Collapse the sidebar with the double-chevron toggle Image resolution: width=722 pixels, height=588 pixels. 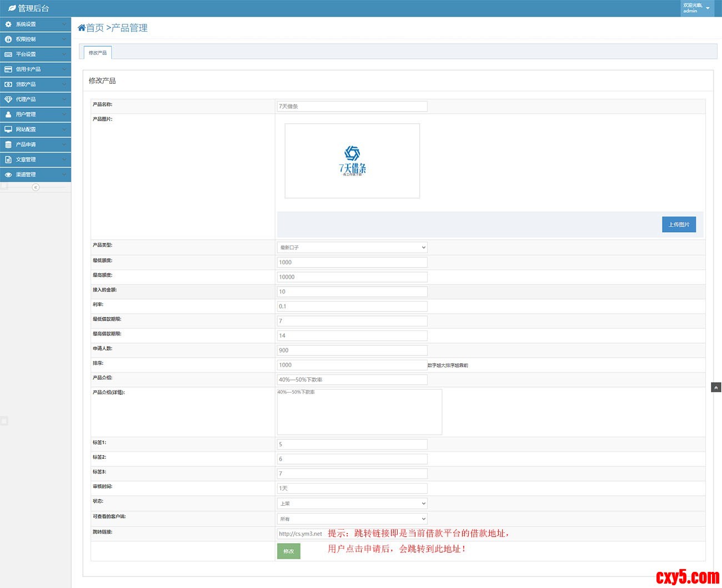pos(36,188)
